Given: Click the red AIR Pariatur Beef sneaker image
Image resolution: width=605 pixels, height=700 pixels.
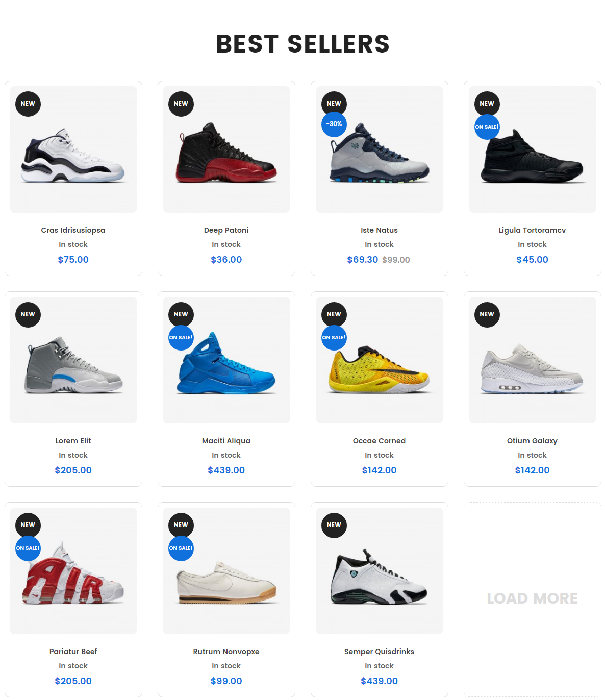Looking at the screenshot, I should tap(73, 573).
